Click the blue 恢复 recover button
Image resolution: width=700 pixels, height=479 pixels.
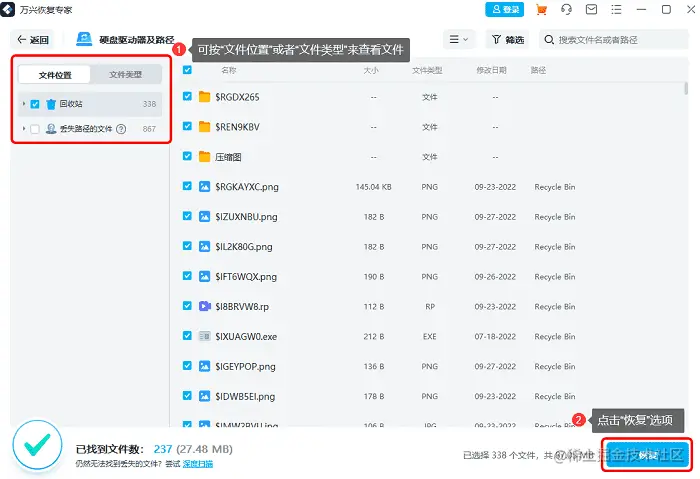(x=647, y=455)
